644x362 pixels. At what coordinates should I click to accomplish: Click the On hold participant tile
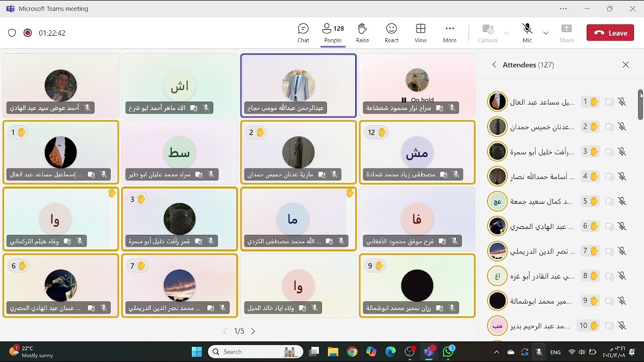pyautogui.click(x=417, y=85)
